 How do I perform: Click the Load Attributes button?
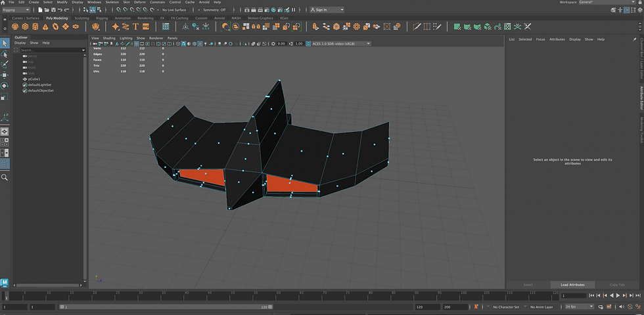point(571,285)
